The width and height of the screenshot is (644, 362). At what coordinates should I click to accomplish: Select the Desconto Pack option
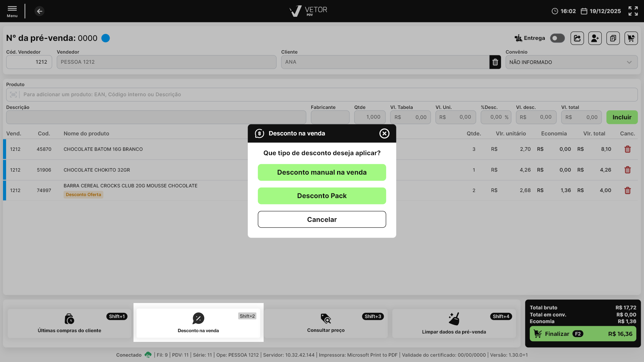(322, 196)
